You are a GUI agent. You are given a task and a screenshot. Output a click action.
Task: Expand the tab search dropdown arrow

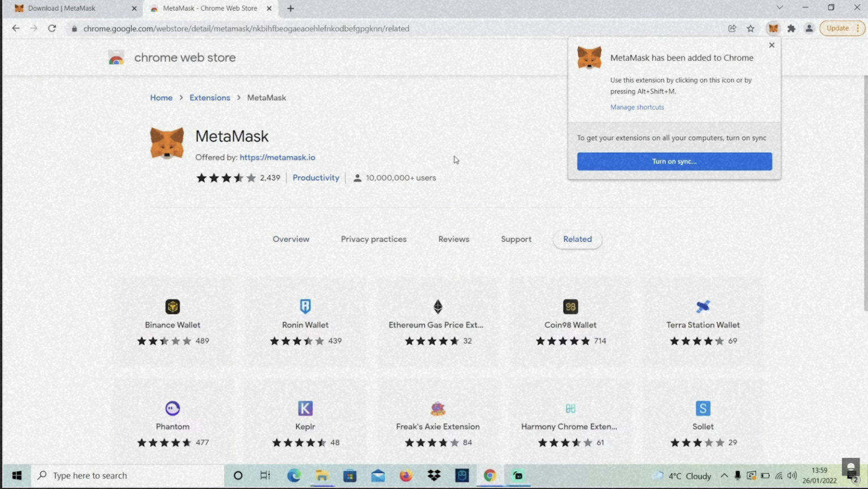point(779,8)
